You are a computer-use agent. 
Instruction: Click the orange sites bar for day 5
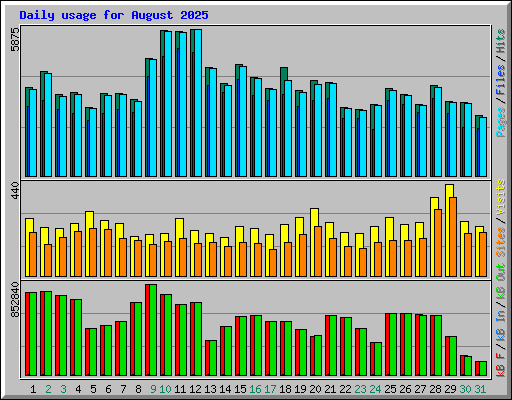point(93,252)
